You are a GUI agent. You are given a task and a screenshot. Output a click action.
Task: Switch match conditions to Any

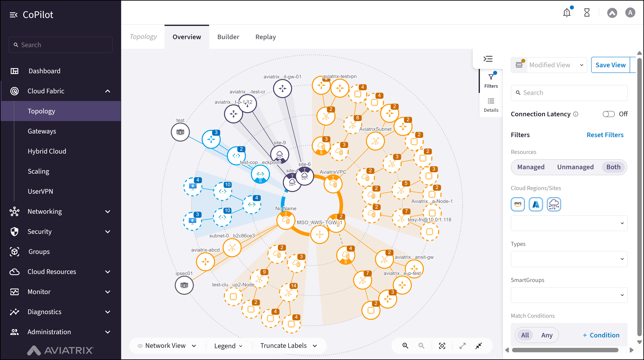point(547,335)
